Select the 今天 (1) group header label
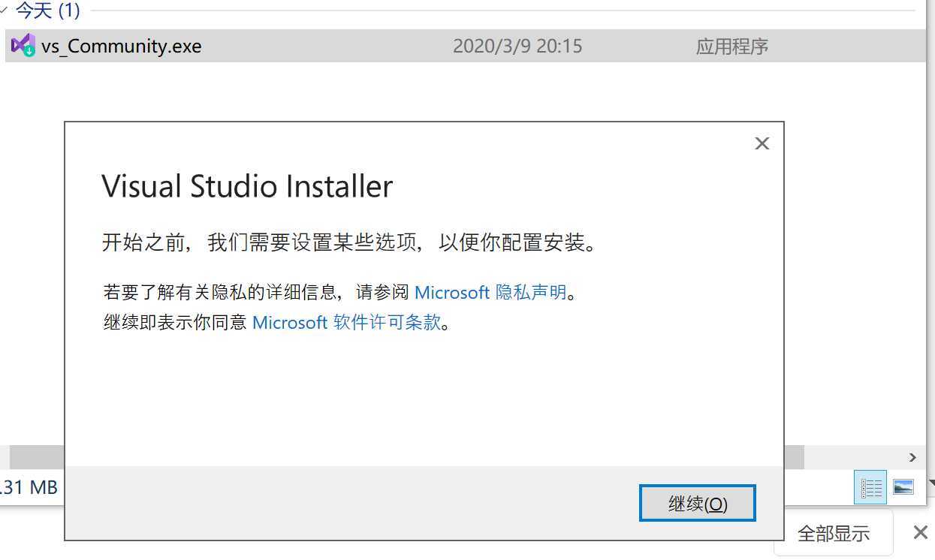The width and height of the screenshot is (935, 560). point(48,11)
